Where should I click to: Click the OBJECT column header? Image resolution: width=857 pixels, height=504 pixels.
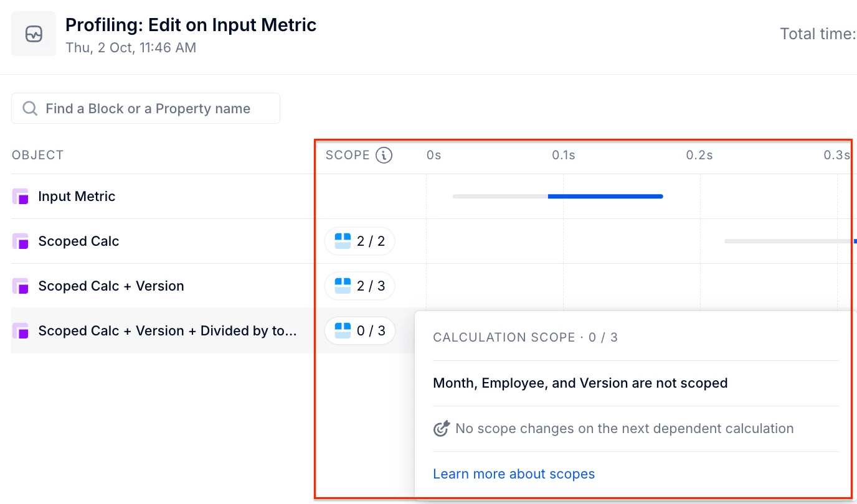(x=38, y=155)
